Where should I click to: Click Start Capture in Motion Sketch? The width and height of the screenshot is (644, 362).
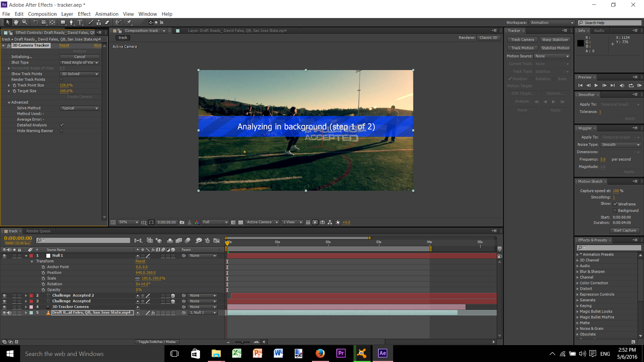(625, 230)
